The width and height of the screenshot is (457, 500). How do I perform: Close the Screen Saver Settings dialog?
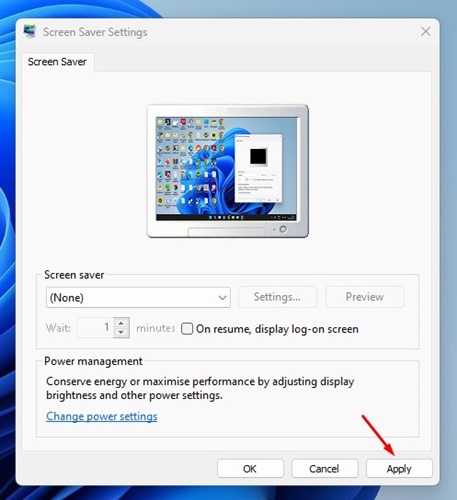click(425, 32)
